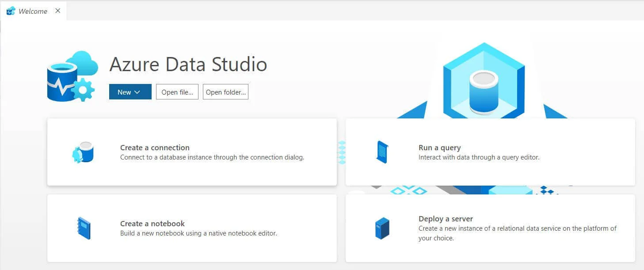644x270 pixels.
Task: Click the Azure Data Studio heading
Action: (x=188, y=65)
